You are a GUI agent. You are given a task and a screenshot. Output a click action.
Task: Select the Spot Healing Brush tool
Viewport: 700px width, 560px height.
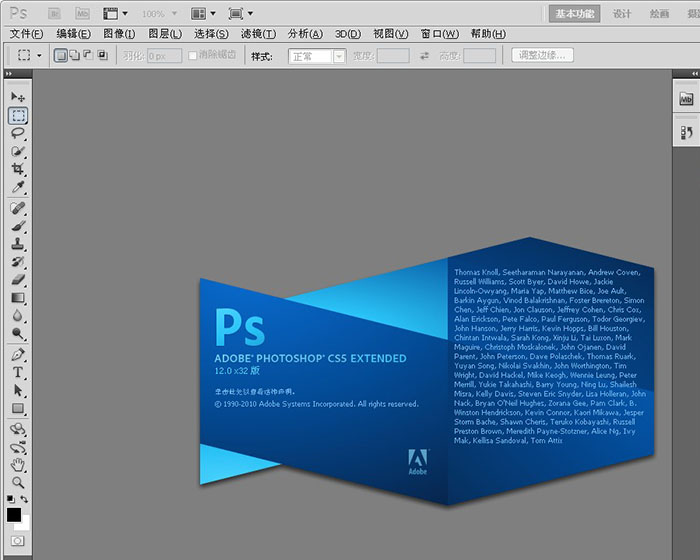(18, 208)
